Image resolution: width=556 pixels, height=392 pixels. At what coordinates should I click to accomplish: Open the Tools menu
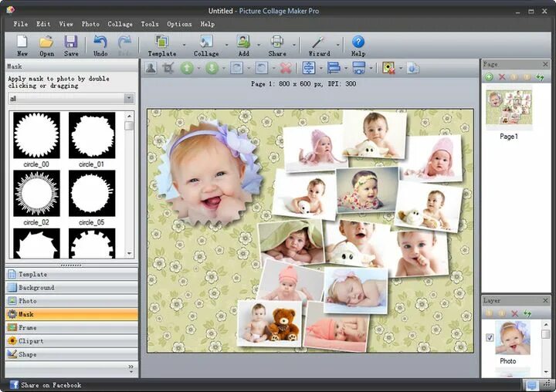pos(150,24)
